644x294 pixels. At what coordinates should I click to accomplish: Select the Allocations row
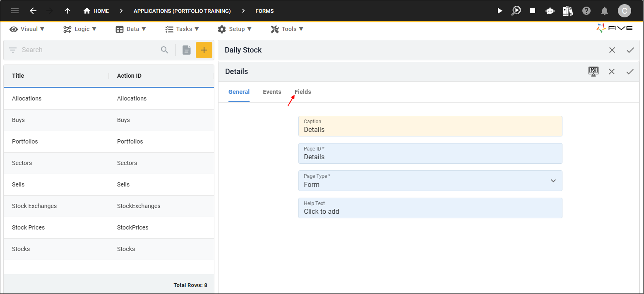(x=109, y=98)
